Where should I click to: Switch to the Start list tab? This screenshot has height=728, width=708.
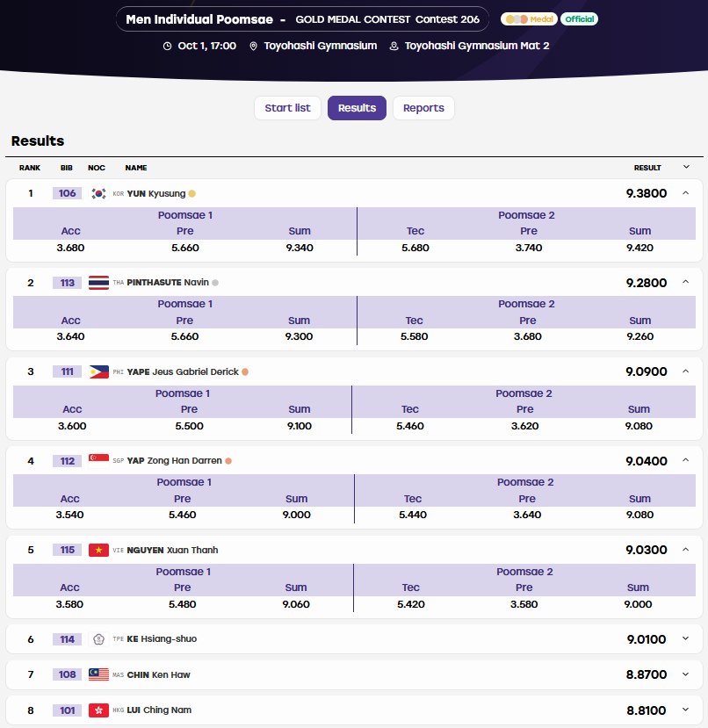coord(287,108)
